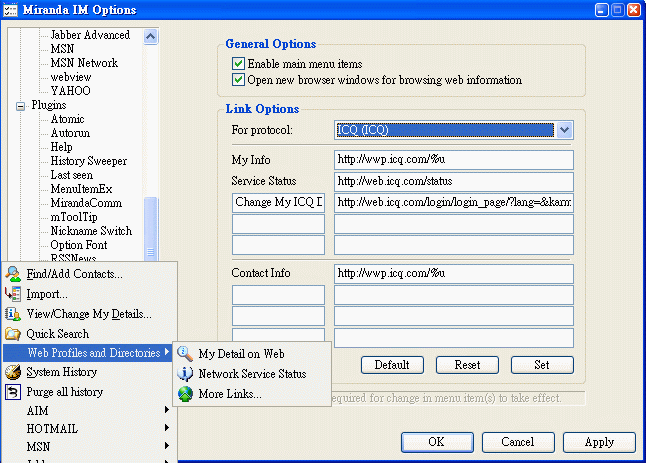Click the Quick Search folder icon
Image resolution: width=646 pixels, height=463 pixels.
(x=13, y=334)
